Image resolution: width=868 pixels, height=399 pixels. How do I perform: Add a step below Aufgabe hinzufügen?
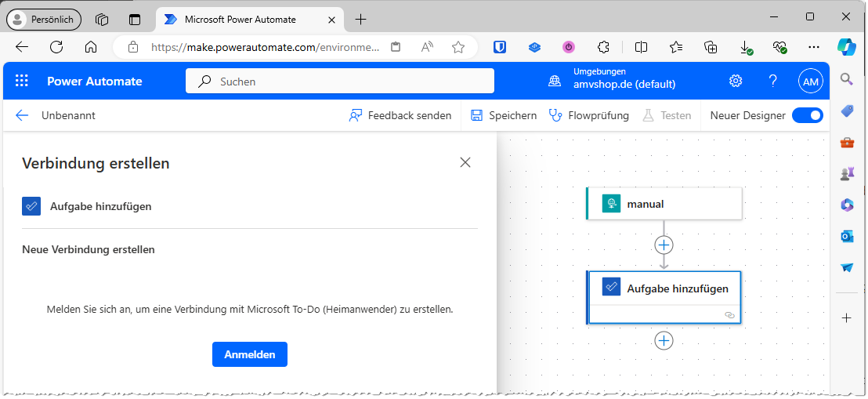pyautogui.click(x=664, y=340)
